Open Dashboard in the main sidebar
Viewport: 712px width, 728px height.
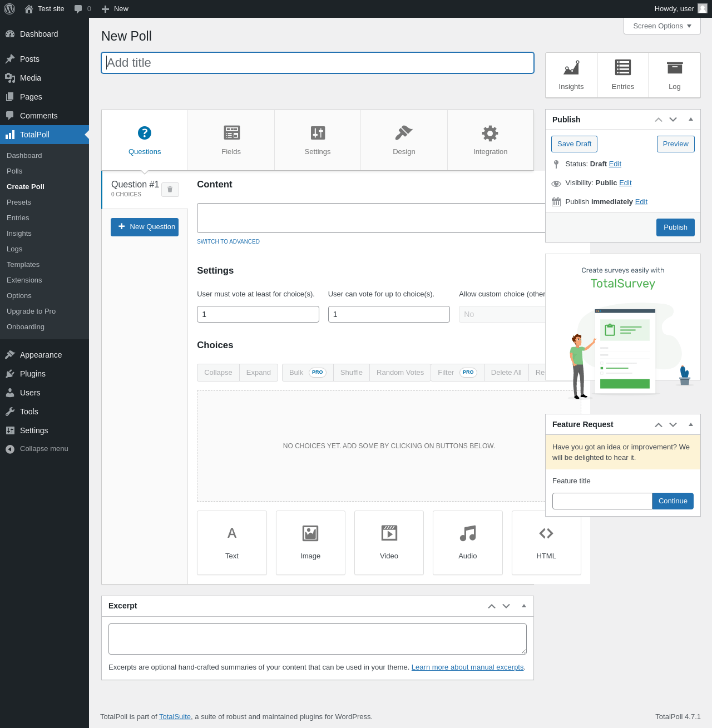pos(44,34)
